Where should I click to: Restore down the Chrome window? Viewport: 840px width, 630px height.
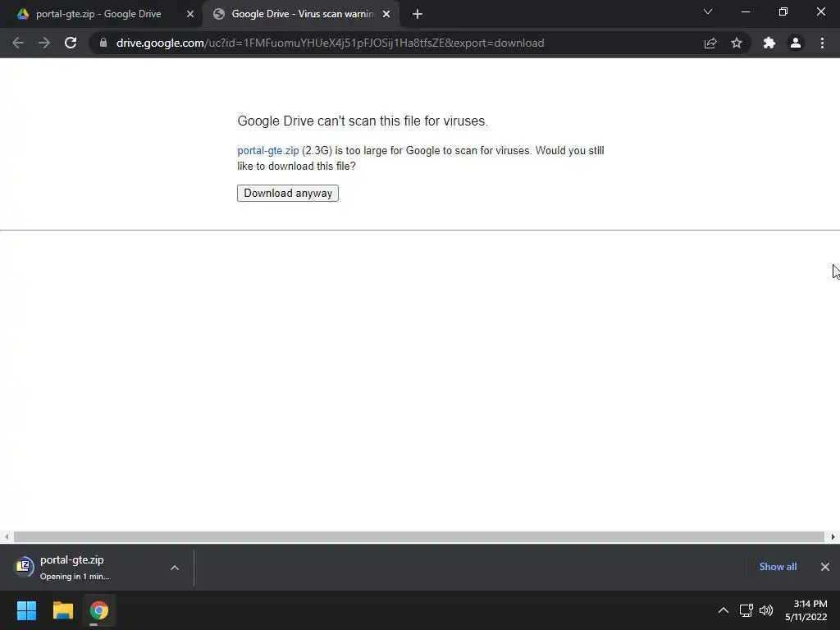pyautogui.click(x=783, y=11)
